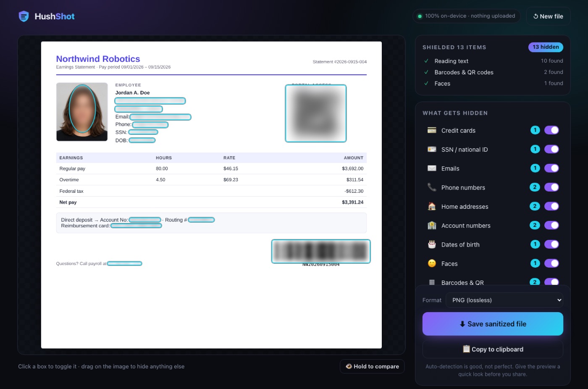Image resolution: width=588 pixels, height=389 pixels.
Task: Open the Format dropdown showing PNG (lossless)
Action: click(x=504, y=300)
